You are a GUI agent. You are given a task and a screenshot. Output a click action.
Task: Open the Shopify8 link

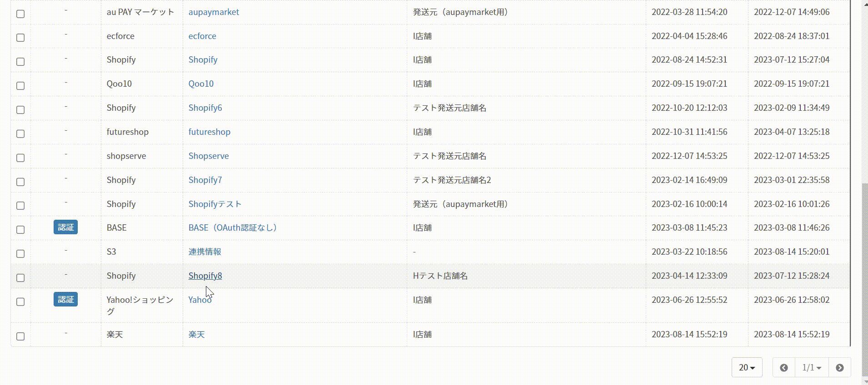(x=205, y=276)
